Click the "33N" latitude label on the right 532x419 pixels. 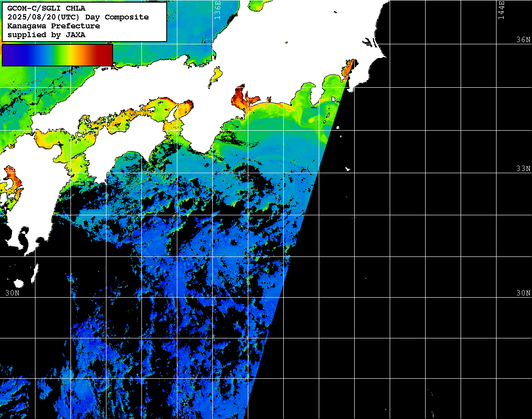[x=523, y=169]
